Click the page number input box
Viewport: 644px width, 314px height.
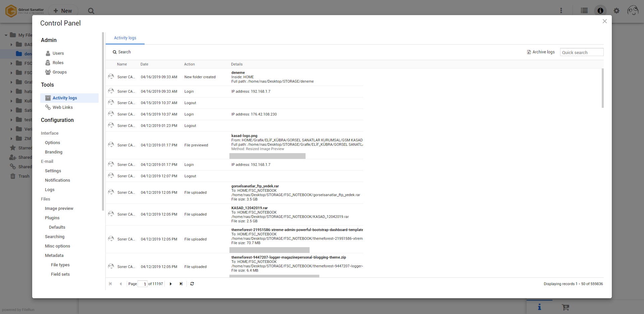(143, 284)
